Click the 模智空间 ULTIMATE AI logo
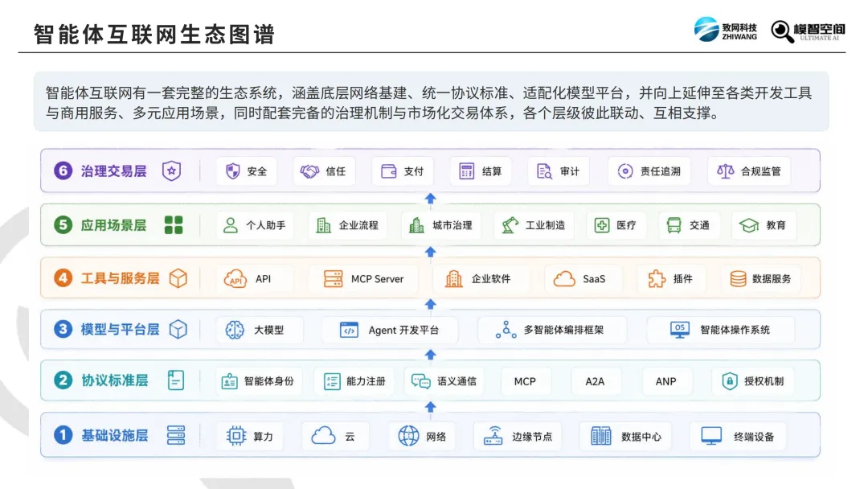This screenshot has width=868, height=489. [809, 31]
